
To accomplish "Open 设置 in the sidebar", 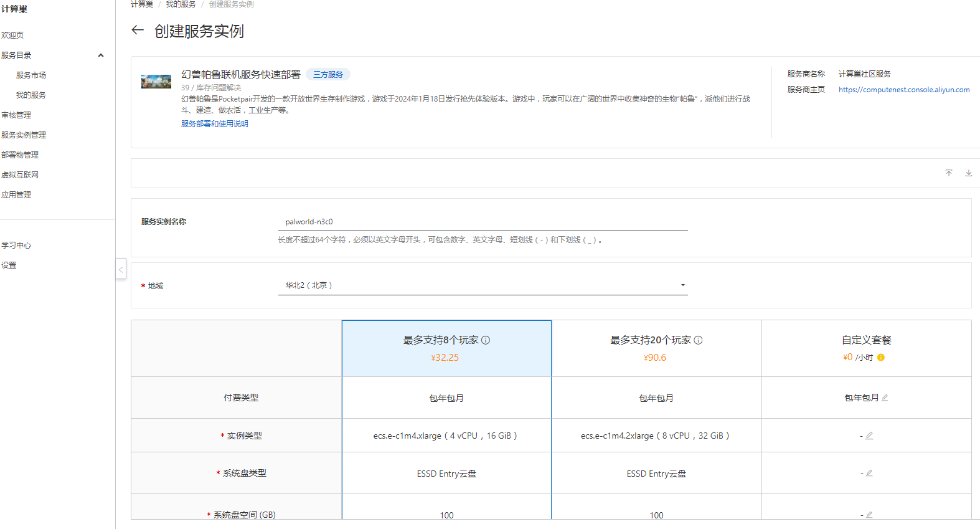I will point(9,265).
